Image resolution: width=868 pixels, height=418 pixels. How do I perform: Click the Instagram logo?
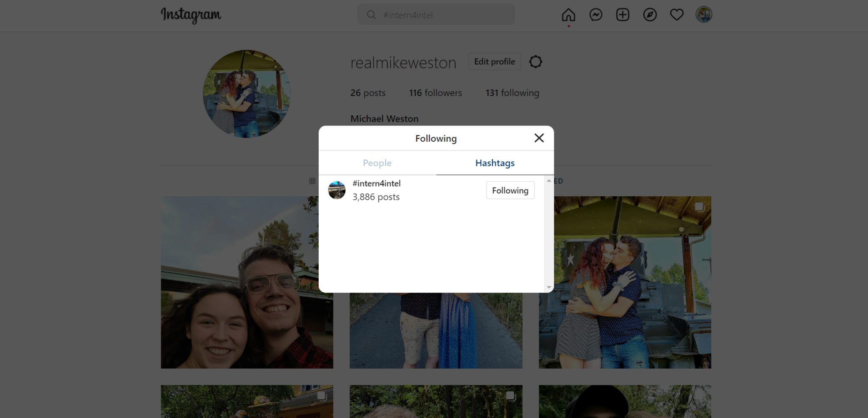point(191,15)
